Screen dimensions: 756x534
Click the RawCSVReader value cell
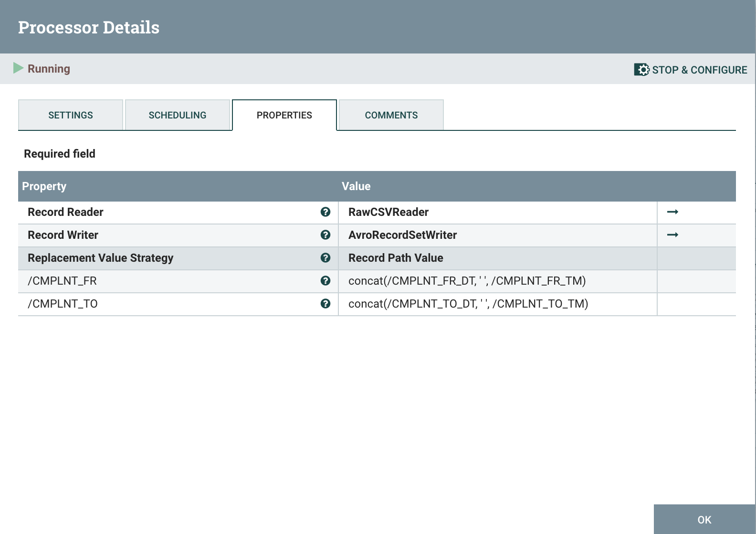498,212
